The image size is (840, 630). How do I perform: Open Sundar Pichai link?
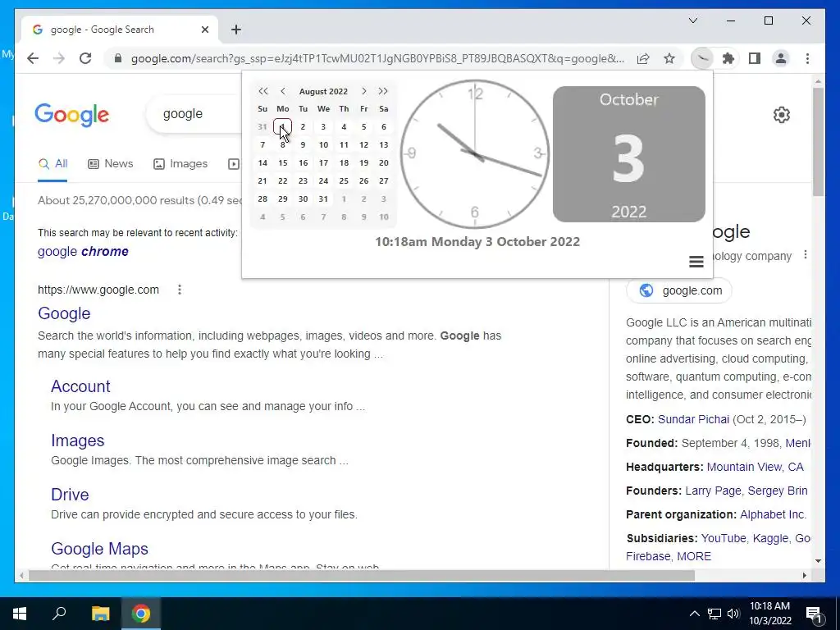pos(693,419)
